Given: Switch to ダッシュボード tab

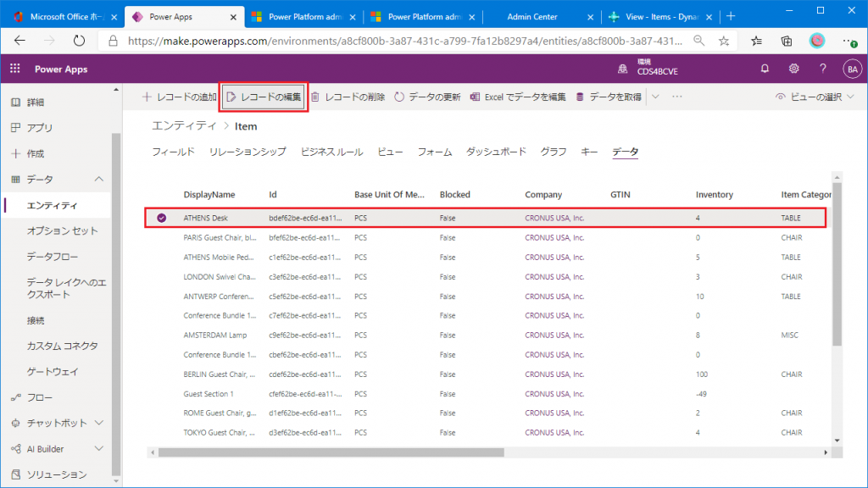Looking at the screenshot, I should point(496,152).
